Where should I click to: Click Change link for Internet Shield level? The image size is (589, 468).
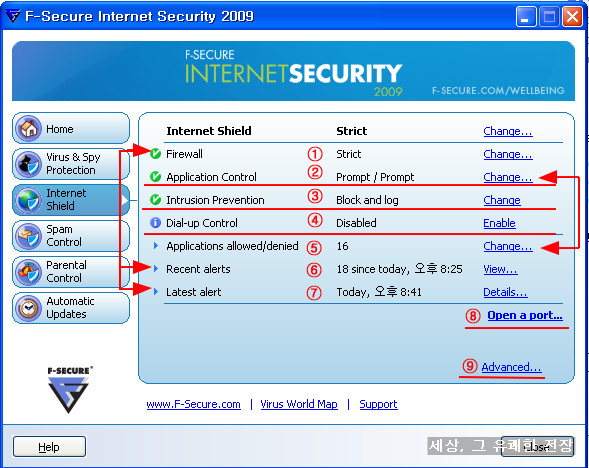508,131
